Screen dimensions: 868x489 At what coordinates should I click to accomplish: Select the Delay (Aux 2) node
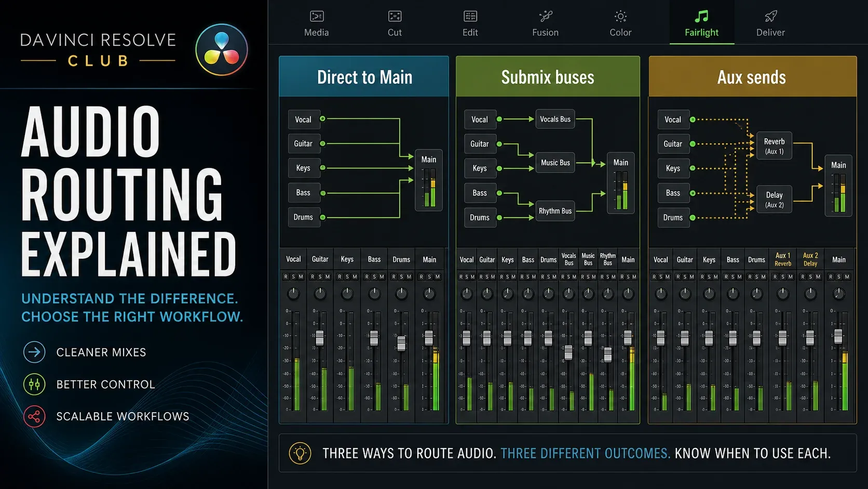[774, 200]
